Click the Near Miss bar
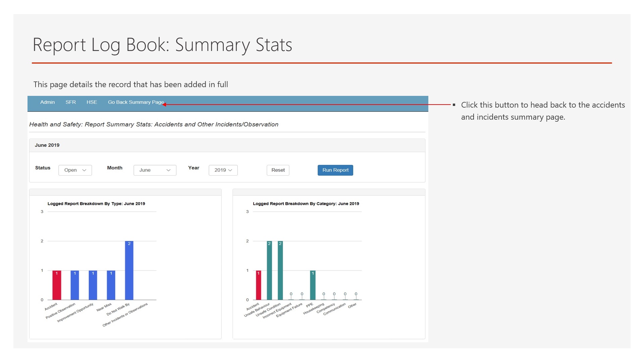The image size is (644, 362). click(111, 286)
